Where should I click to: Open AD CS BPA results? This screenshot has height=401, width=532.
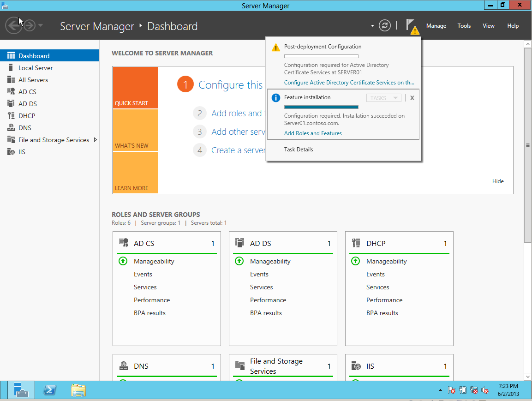[149, 313]
